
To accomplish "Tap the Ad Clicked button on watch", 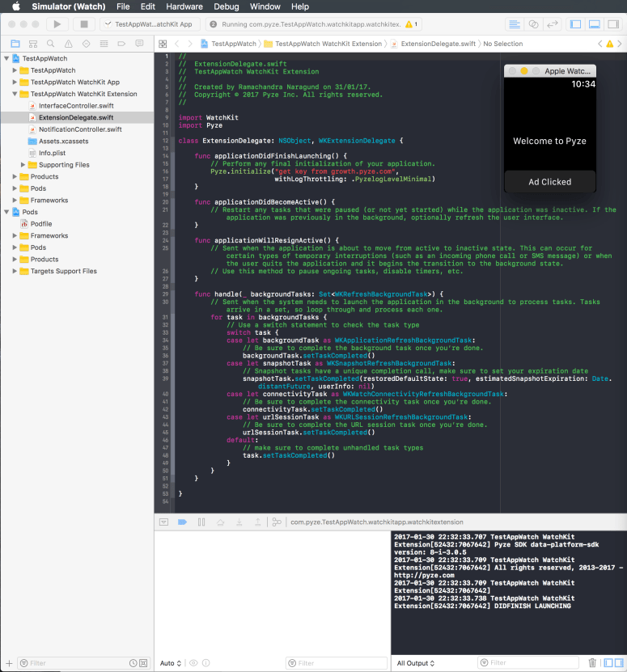I will [x=549, y=182].
